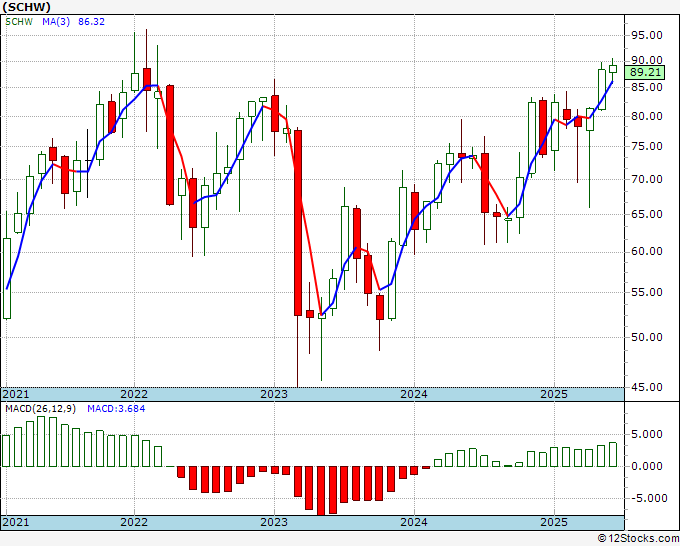Click the 89.21 current price tag
Screen dimensions: 680x546
click(645, 72)
